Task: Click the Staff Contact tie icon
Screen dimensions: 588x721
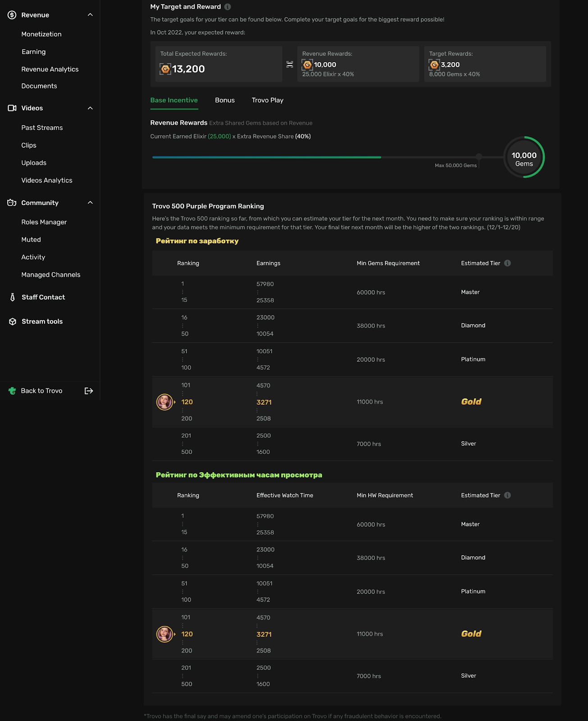Action: click(13, 297)
